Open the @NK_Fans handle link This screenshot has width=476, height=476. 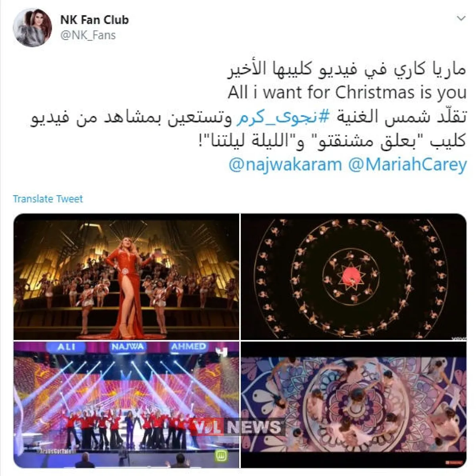pos(88,35)
